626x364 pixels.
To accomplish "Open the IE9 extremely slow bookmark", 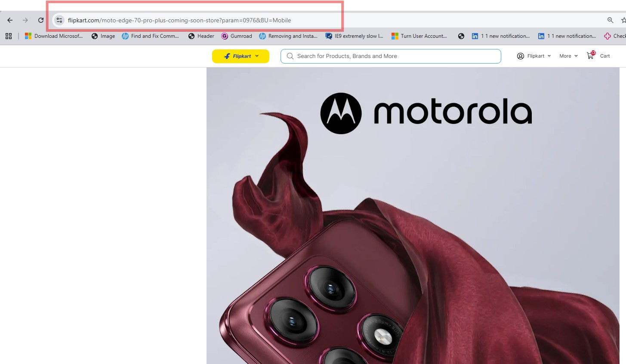I will coord(355,36).
